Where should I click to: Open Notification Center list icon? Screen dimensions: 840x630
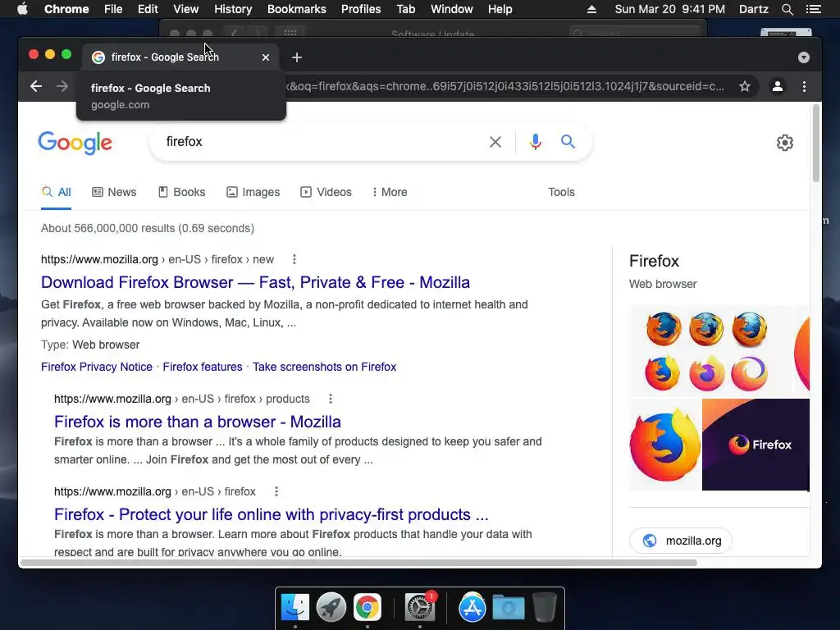[x=813, y=9]
